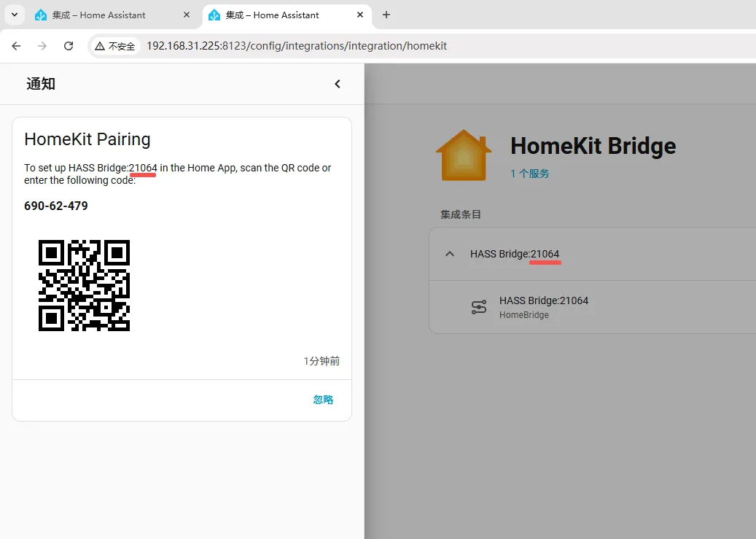
Task: Reload the current page
Action: pos(69,46)
